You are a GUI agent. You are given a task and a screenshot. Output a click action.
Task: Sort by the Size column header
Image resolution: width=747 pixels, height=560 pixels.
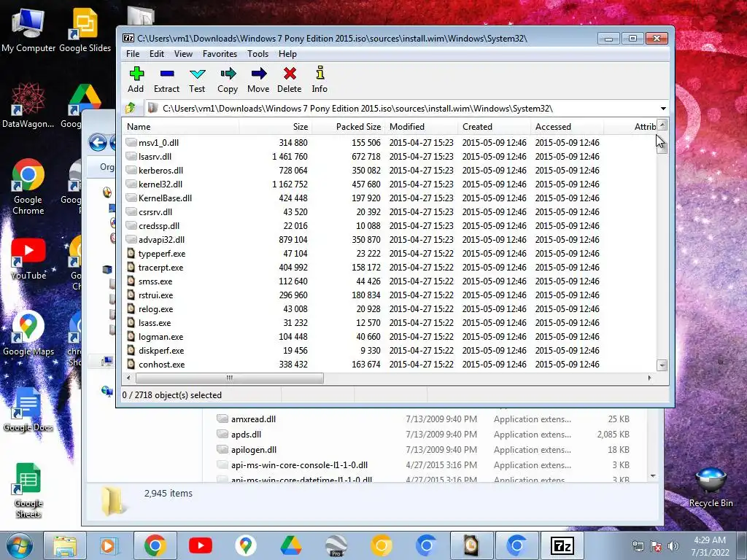click(x=275, y=127)
